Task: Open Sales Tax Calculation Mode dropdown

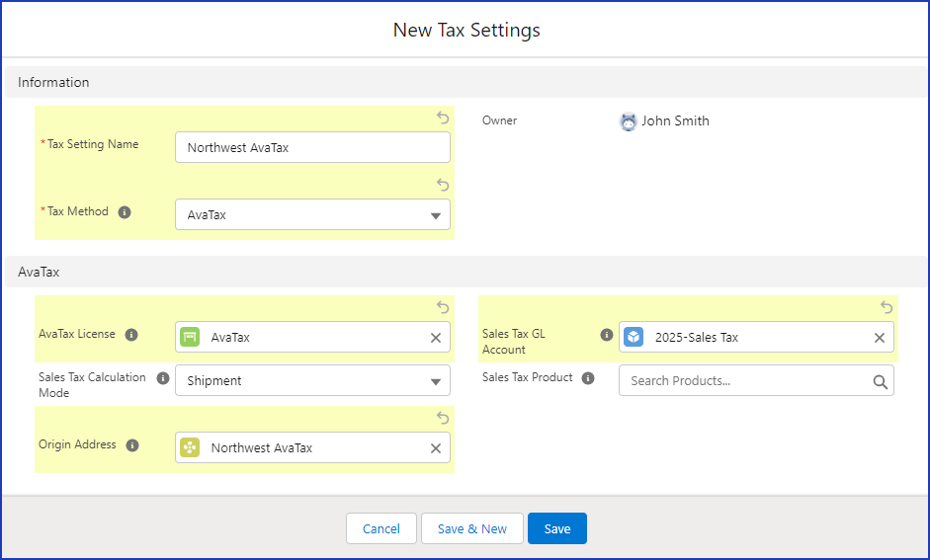Action: (312, 380)
